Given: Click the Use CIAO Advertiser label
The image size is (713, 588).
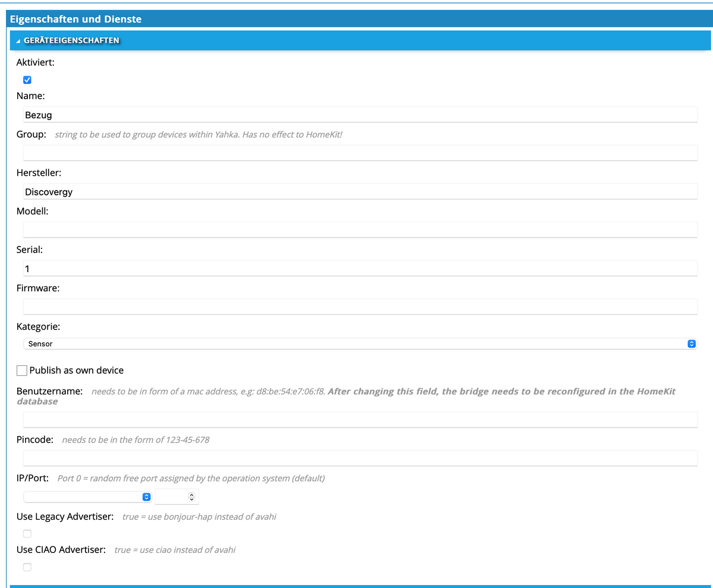Looking at the screenshot, I should [61, 550].
